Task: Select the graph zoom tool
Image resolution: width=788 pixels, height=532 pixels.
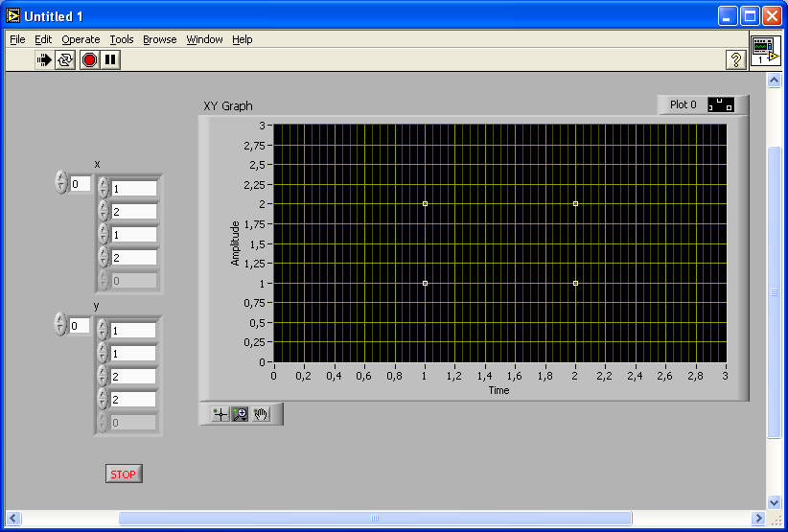Action: click(x=240, y=414)
